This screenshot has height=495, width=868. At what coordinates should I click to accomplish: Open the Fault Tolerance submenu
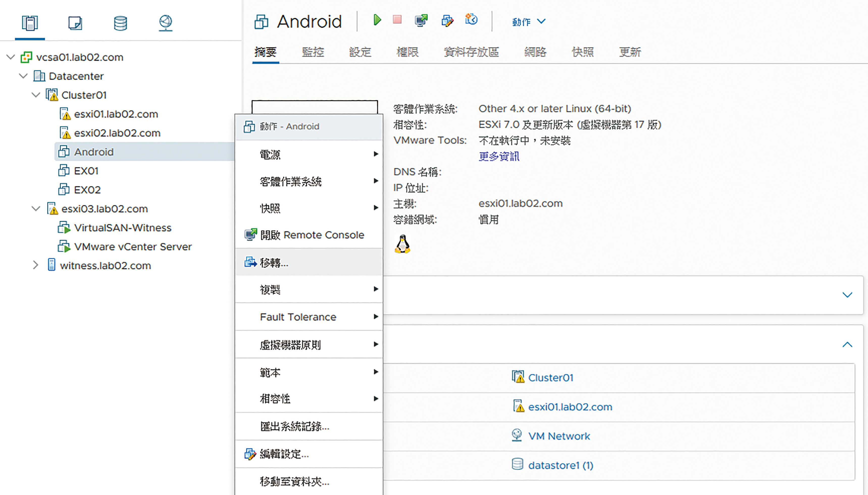(x=309, y=317)
